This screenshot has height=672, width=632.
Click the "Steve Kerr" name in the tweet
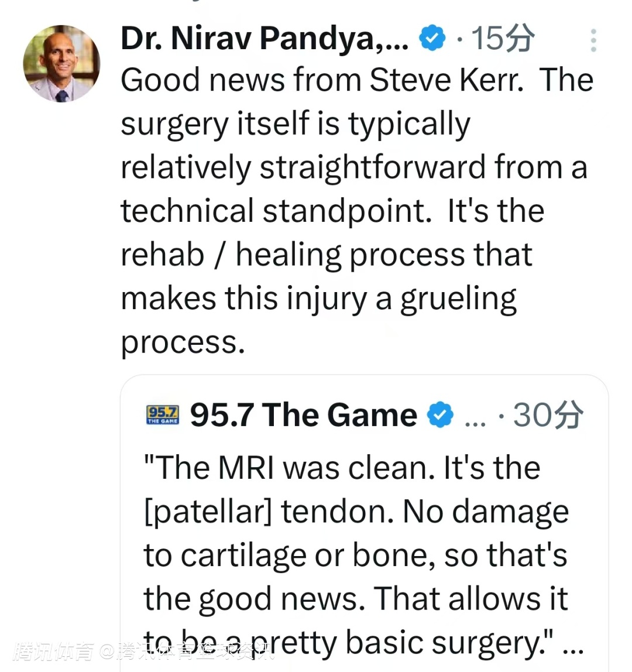446,80
